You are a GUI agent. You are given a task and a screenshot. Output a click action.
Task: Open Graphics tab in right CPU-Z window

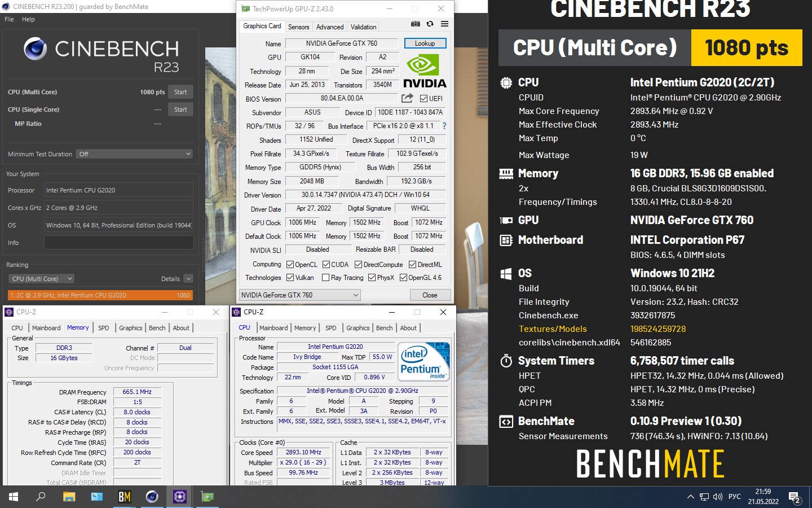pyautogui.click(x=358, y=328)
